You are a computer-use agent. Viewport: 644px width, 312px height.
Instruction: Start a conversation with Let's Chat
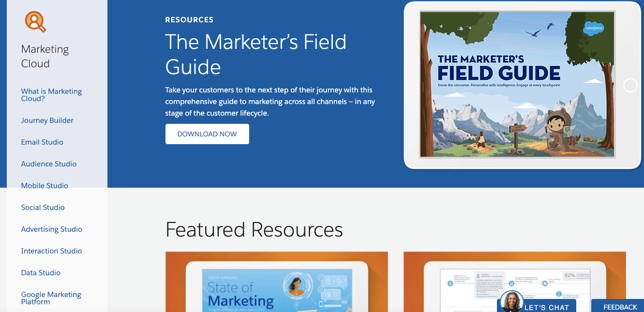(537, 306)
